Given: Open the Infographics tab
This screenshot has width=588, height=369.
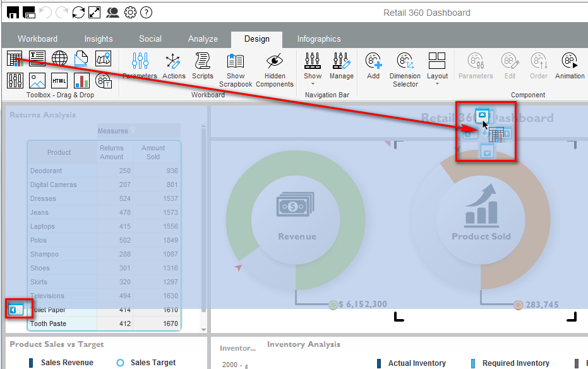Looking at the screenshot, I should click(319, 39).
